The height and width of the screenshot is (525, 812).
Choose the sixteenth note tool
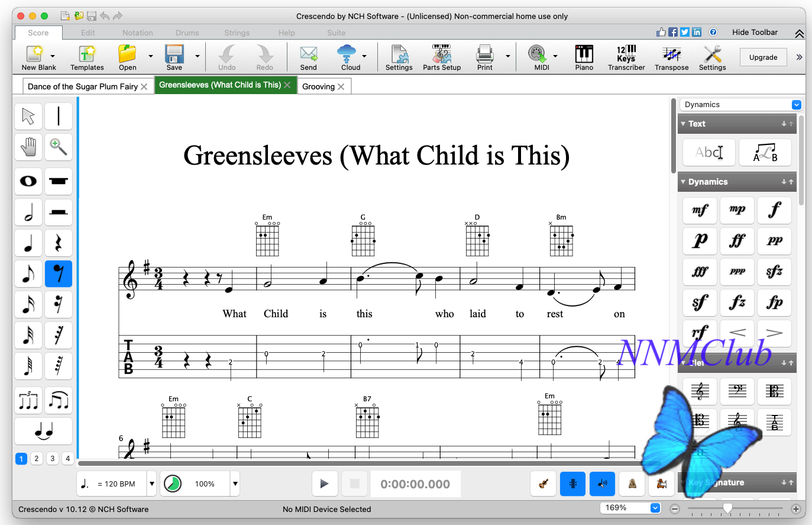click(x=28, y=304)
